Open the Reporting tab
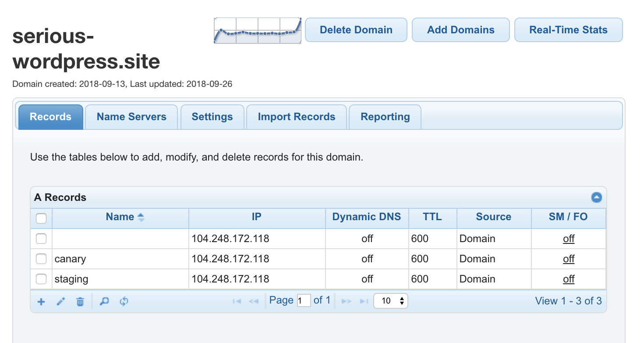Image resolution: width=644 pixels, height=343 pixels. point(385,117)
